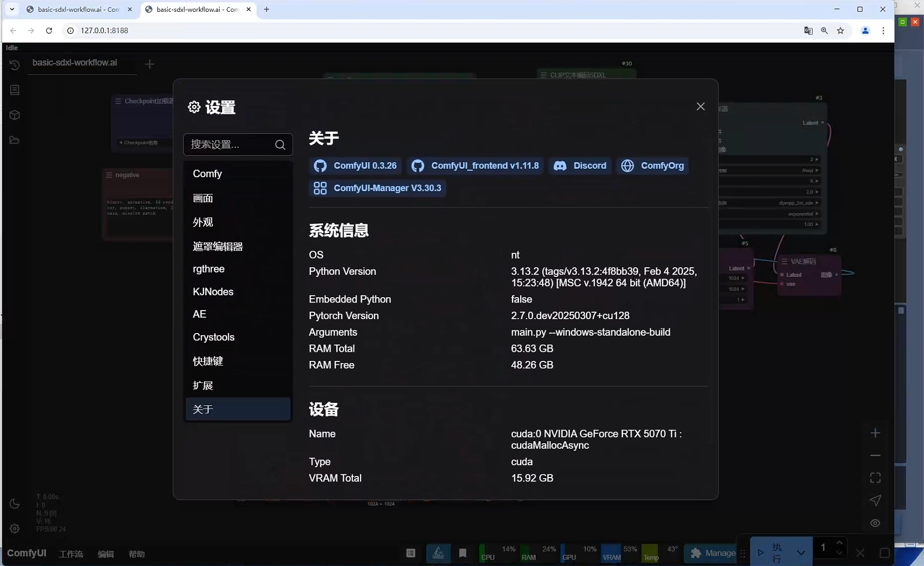This screenshot has width=924, height=566.
Task: Click the navigation arrow icon on canvas
Action: click(x=875, y=500)
